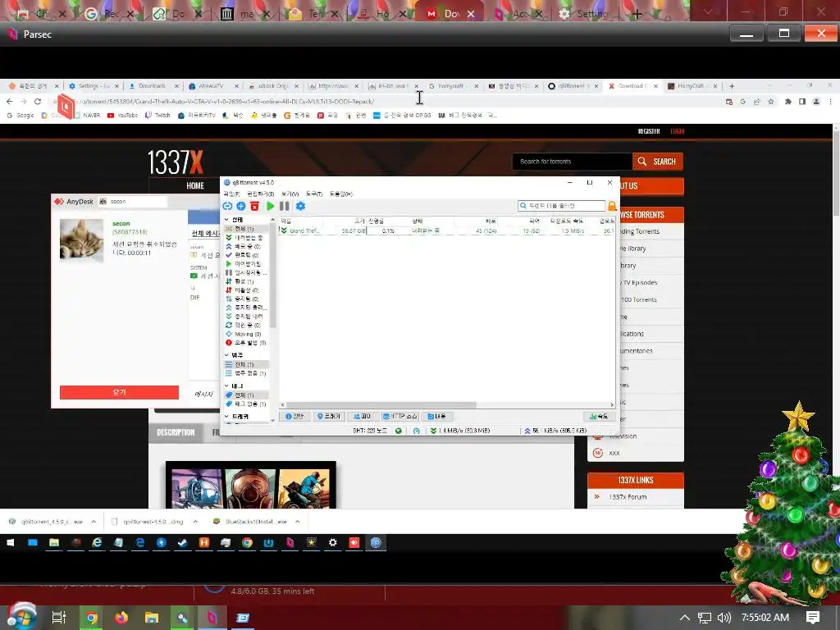Open the qBittorrent menu labelled (V)
Screen dimensions: 840x630
coord(290,194)
